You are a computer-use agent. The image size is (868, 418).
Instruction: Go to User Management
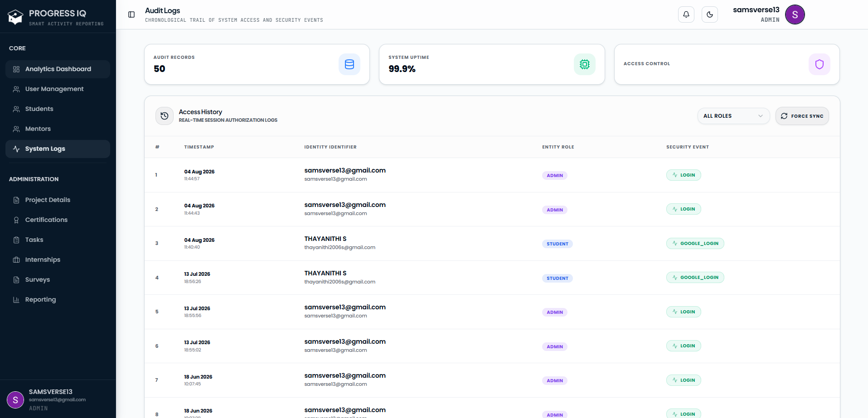[58, 89]
